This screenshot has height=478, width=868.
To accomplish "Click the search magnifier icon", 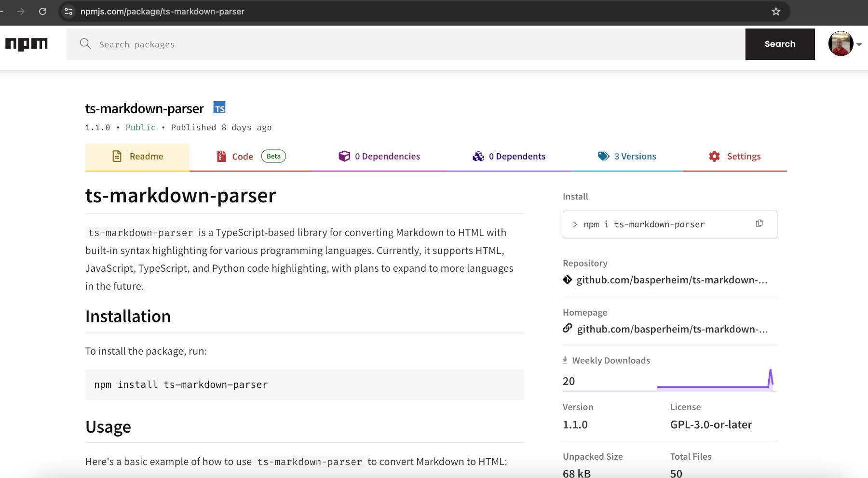I will [x=85, y=44].
